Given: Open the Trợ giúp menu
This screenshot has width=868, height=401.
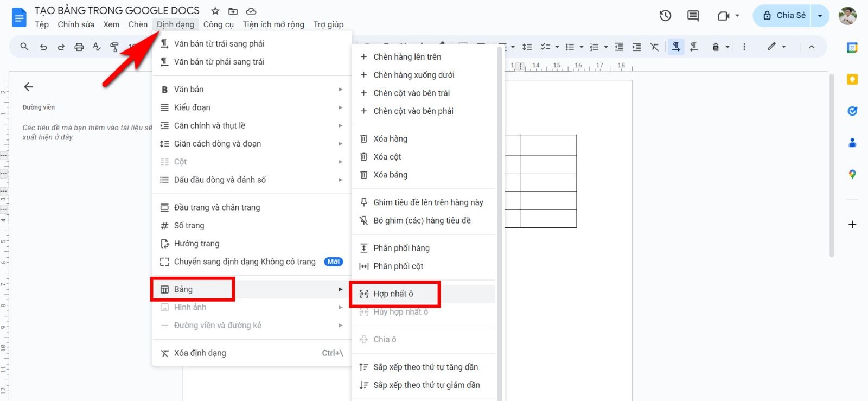Looking at the screenshot, I should click(328, 24).
